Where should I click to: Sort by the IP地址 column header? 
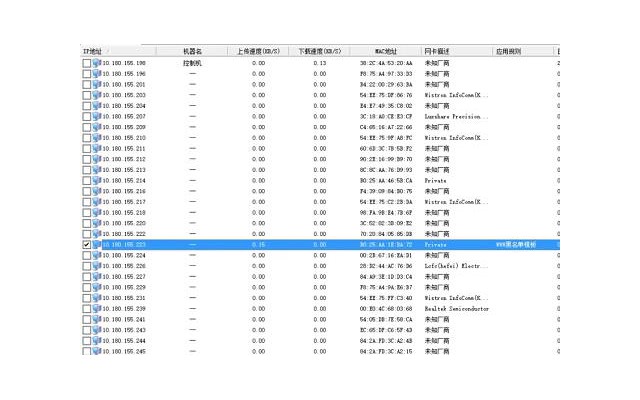pos(118,51)
